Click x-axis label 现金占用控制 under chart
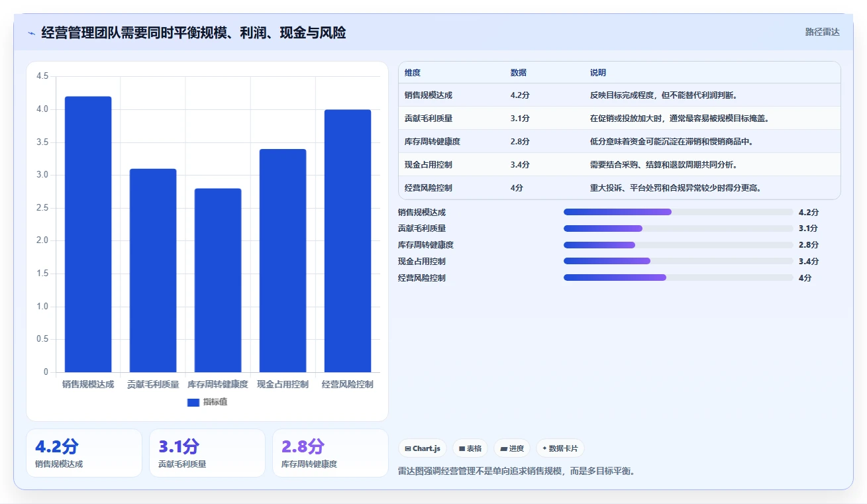Viewport: 867px width, 504px height. [283, 384]
